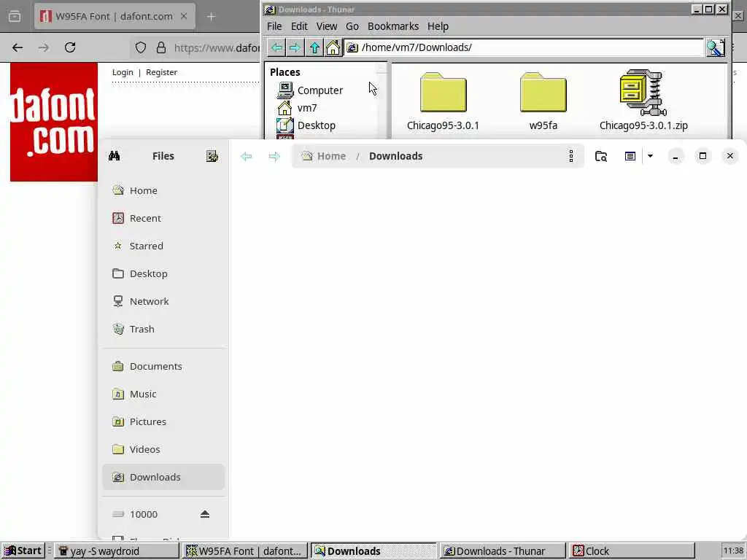Image resolution: width=747 pixels, height=560 pixels.
Task: Eject the 10000 drive
Action: 205,514
